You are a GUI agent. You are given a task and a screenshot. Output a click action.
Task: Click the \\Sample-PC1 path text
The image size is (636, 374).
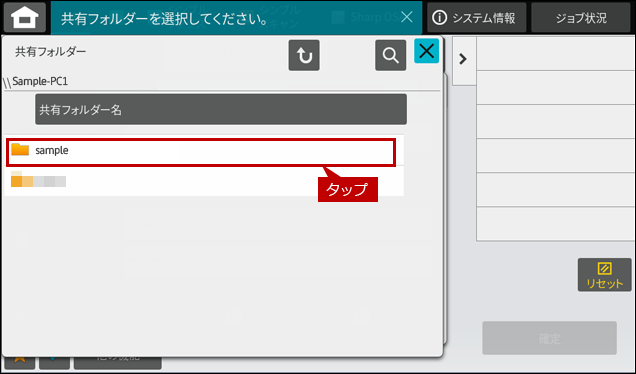coord(35,82)
